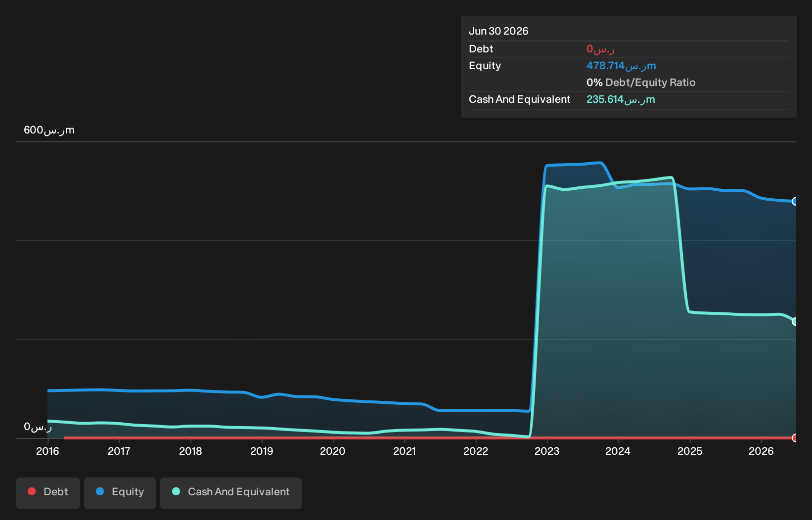Click the red dot in Debt legend

32,491
